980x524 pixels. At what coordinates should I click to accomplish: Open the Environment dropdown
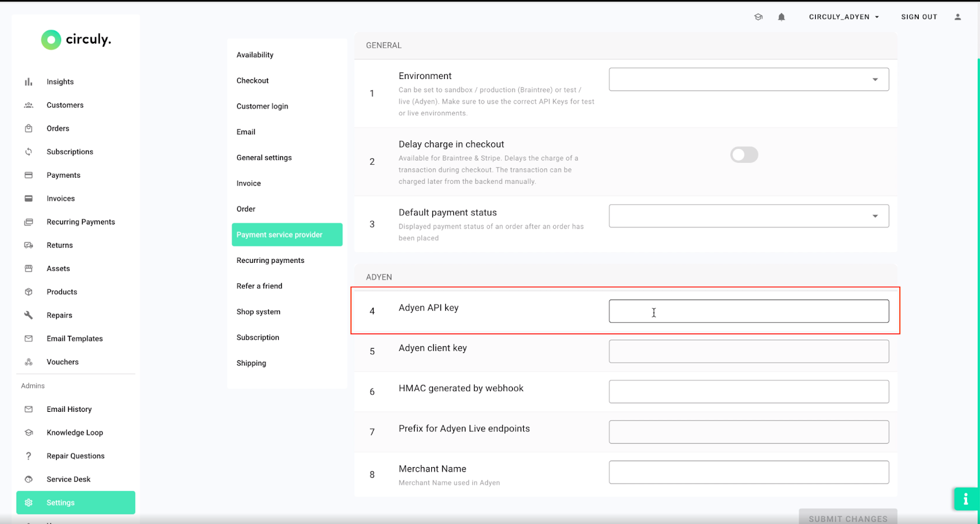click(x=748, y=79)
